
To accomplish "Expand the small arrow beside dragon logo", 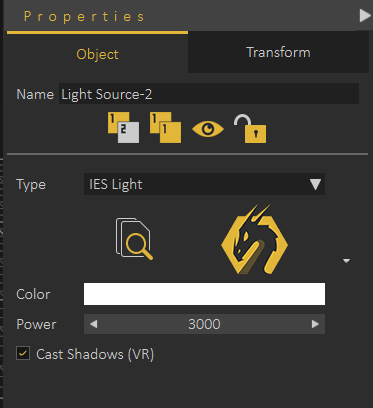I will pos(346,261).
